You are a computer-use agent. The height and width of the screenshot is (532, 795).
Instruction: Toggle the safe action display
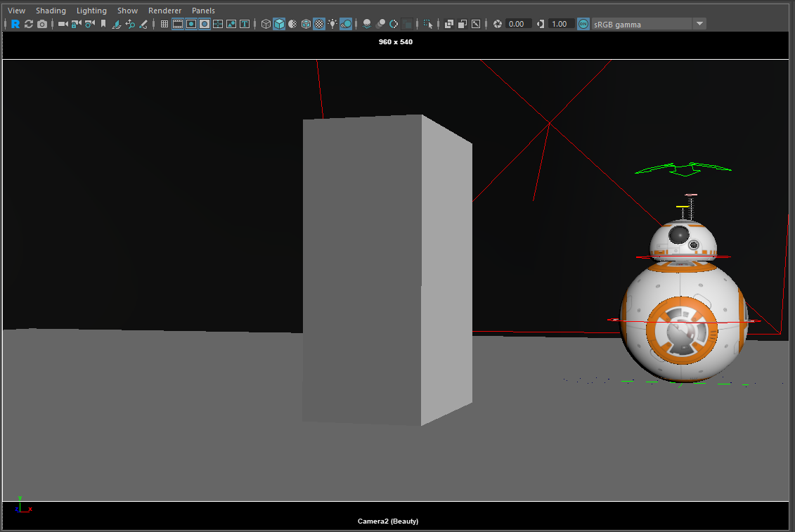coord(231,24)
